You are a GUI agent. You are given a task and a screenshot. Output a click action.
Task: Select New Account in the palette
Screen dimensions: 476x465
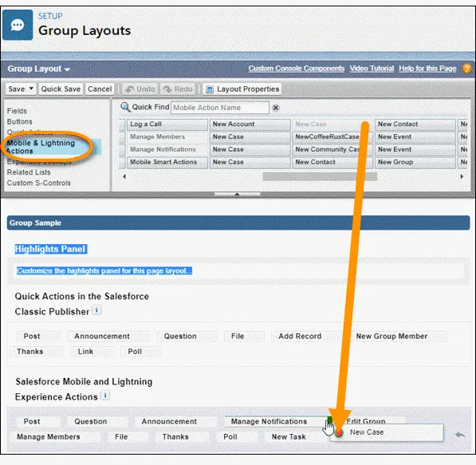click(x=250, y=124)
